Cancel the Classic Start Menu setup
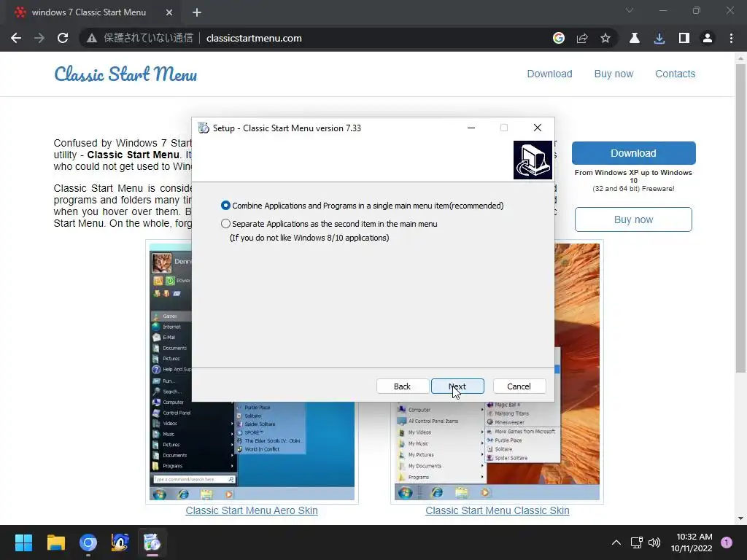The width and height of the screenshot is (747, 560). pyautogui.click(x=519, y=386)
